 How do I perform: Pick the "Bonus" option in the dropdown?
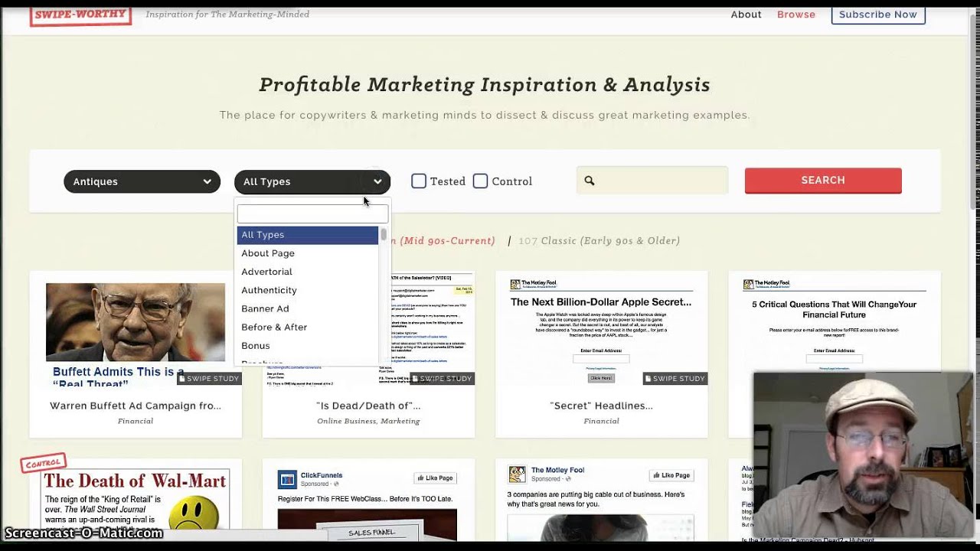[307, 346]
